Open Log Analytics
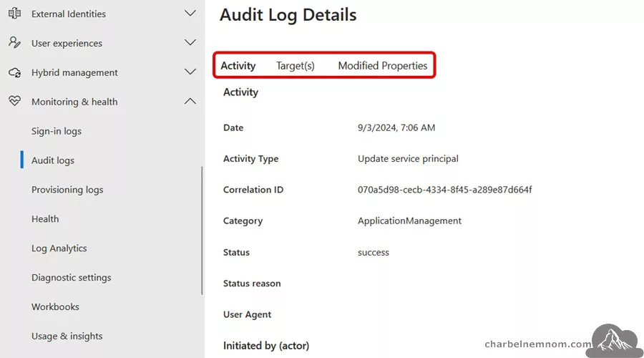The height and width of the screenshot is (358, 644). pyautogui.click(x=59, y=248)
